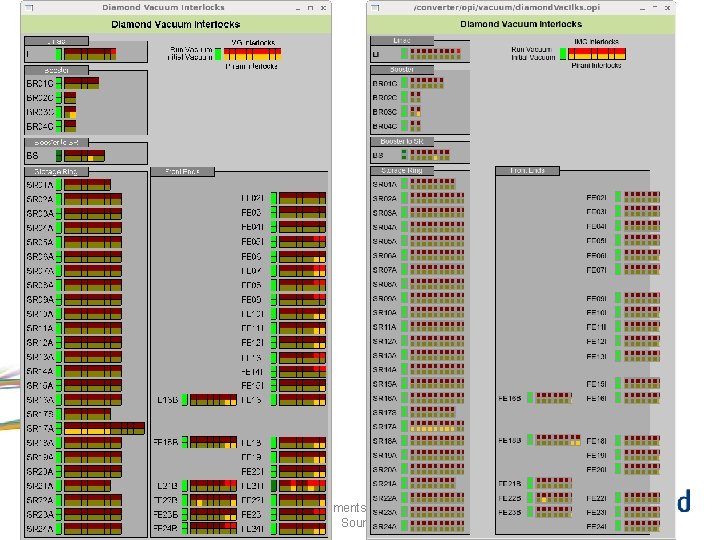720x540 pixels.
Task: Click the FE23B label in right window
Action: tap(510, 512)
